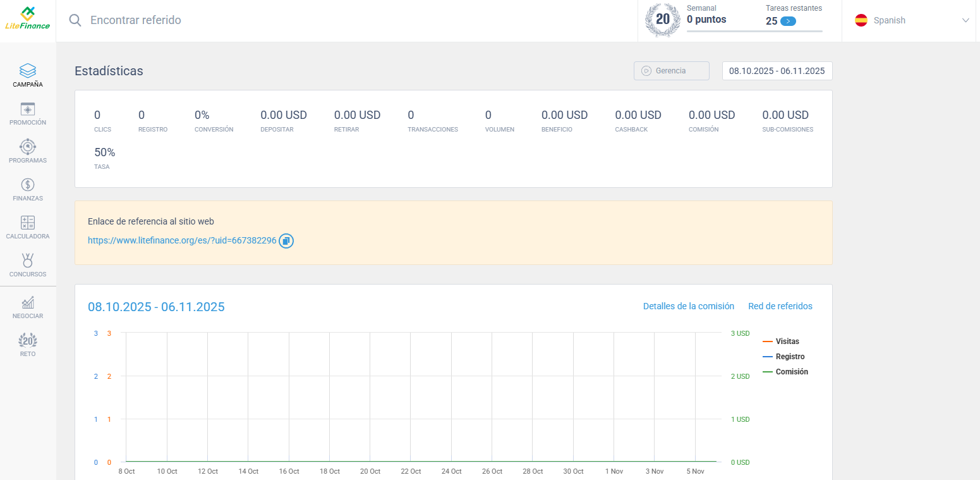Image resolution: width=980 pixels, height=480 pixels.
Task: Open Red de referidos link
Action: tap(780, 306)
